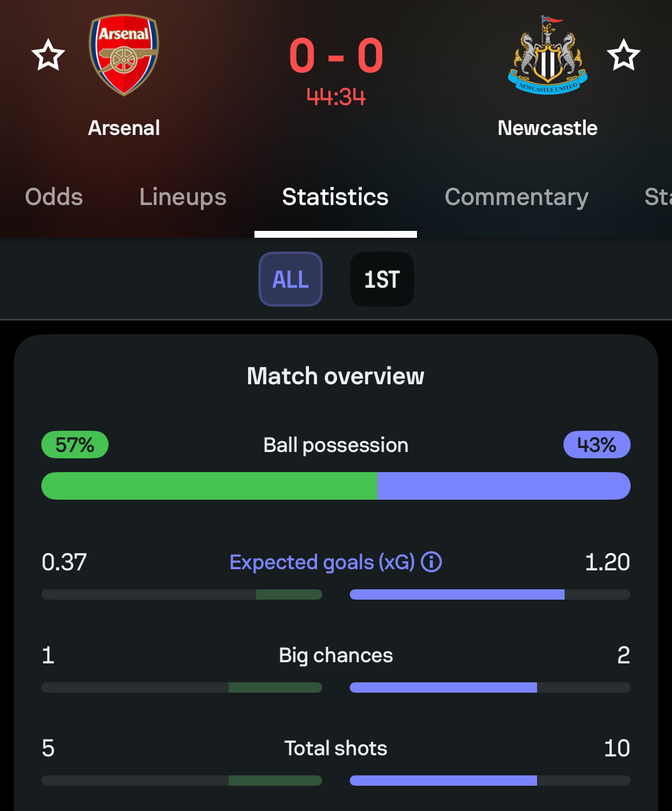Image resolution: width=672 pixels, height=811 pixels.
Task: Open the partially visible tab after Commentary
Action: click(658, 197)
